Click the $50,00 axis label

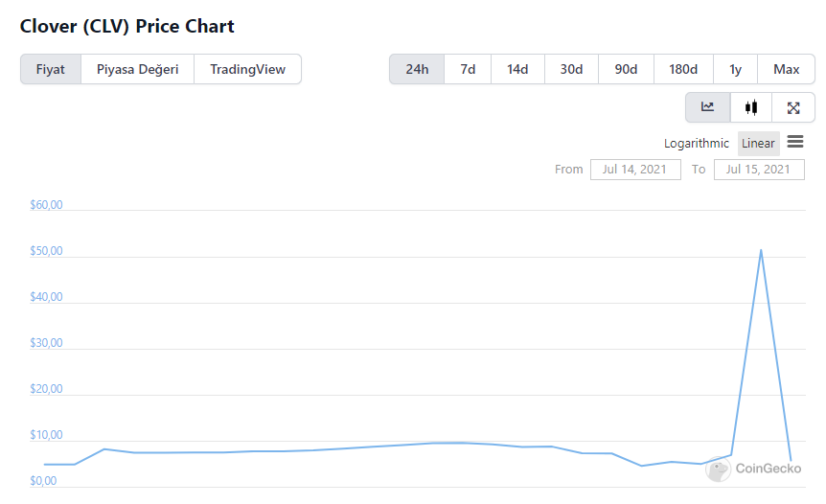pyautogui.click(x=46, y=251)
